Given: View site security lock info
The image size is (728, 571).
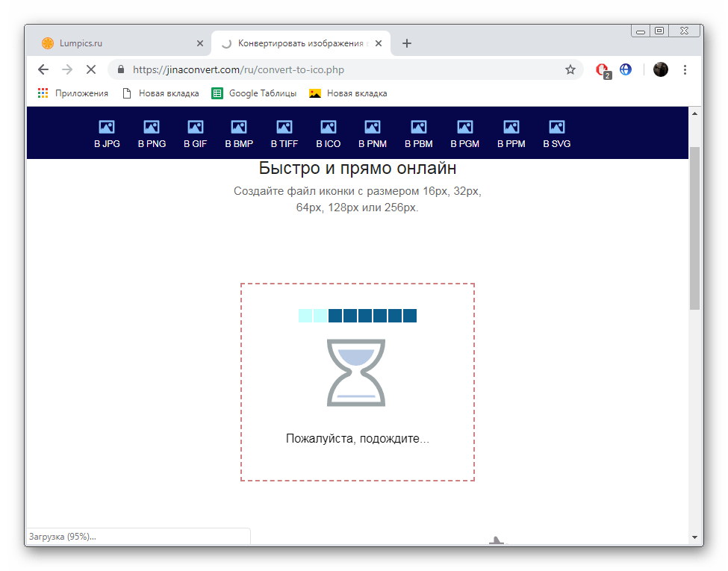Looking at the screenshot, I should pos(121,69).
